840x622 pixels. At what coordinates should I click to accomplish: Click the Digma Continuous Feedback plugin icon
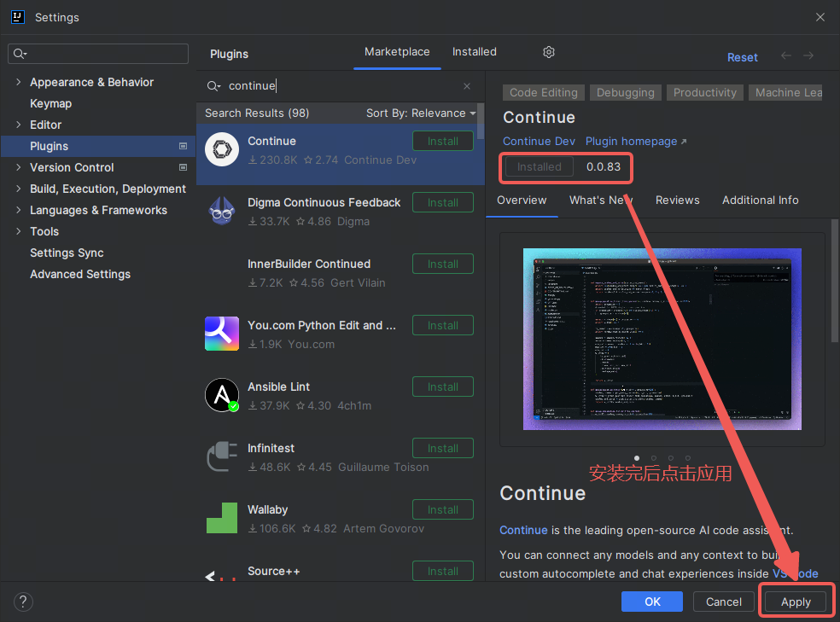(x=222, y=211)
